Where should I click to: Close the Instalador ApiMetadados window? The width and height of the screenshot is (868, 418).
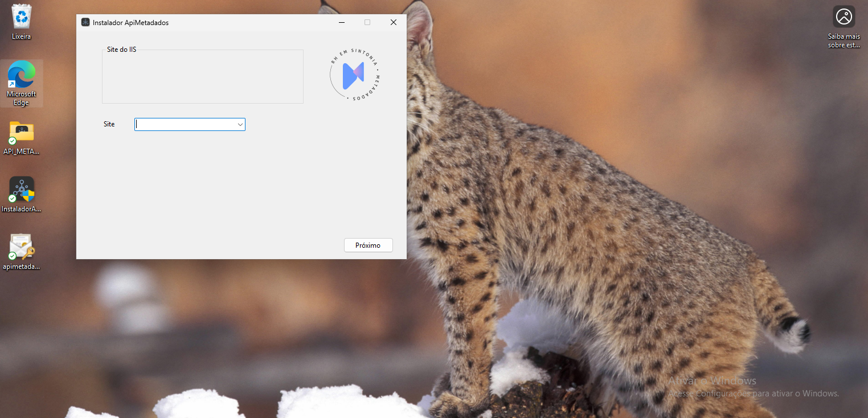(x=393, y=22)
